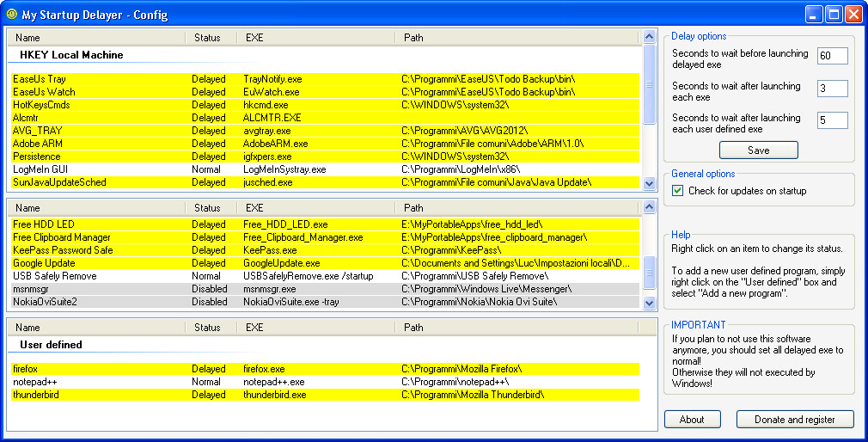Click scroll up arrow in Local Machine list
This screenshot has width=868, height=442.
click(649, 37)
